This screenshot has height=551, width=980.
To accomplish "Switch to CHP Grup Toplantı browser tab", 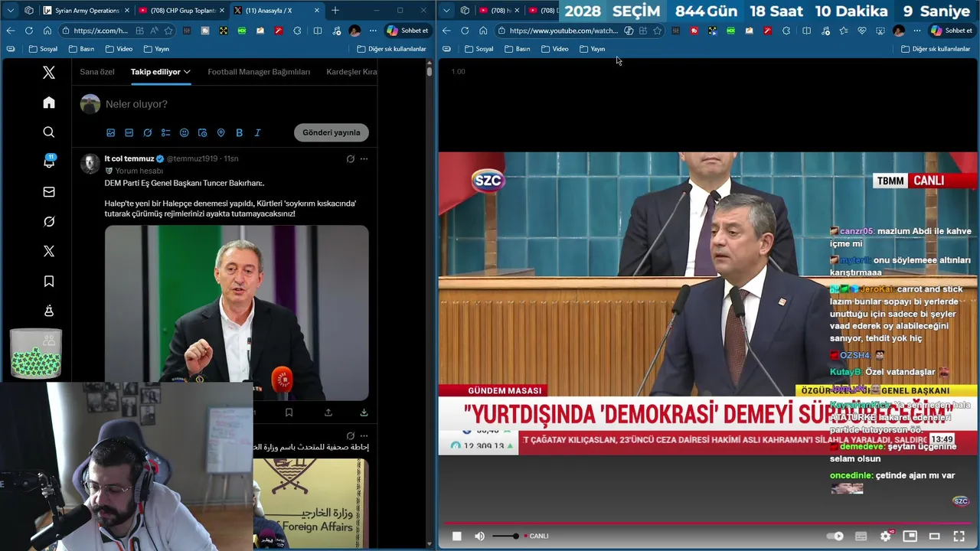I will coord(181,11).
